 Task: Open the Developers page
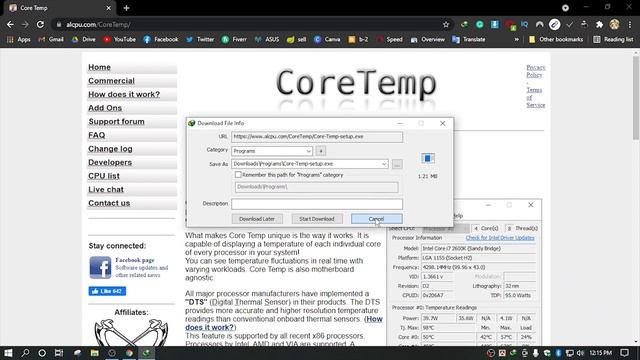110,162
